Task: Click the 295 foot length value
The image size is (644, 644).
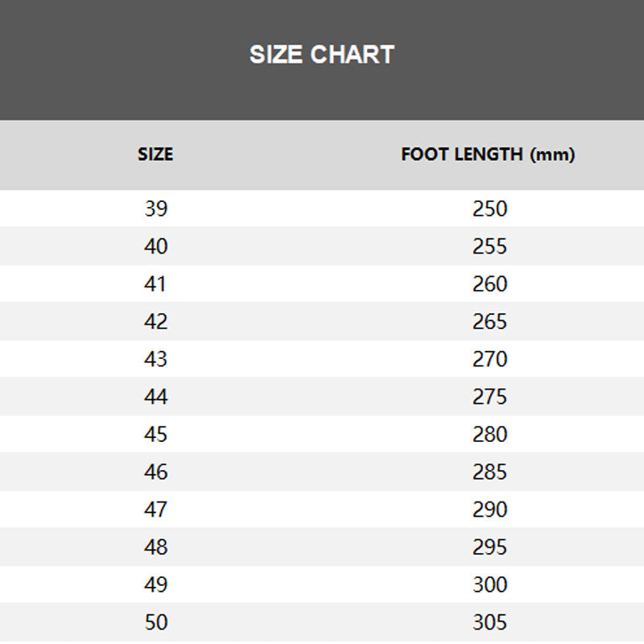Action: [489, 547]
